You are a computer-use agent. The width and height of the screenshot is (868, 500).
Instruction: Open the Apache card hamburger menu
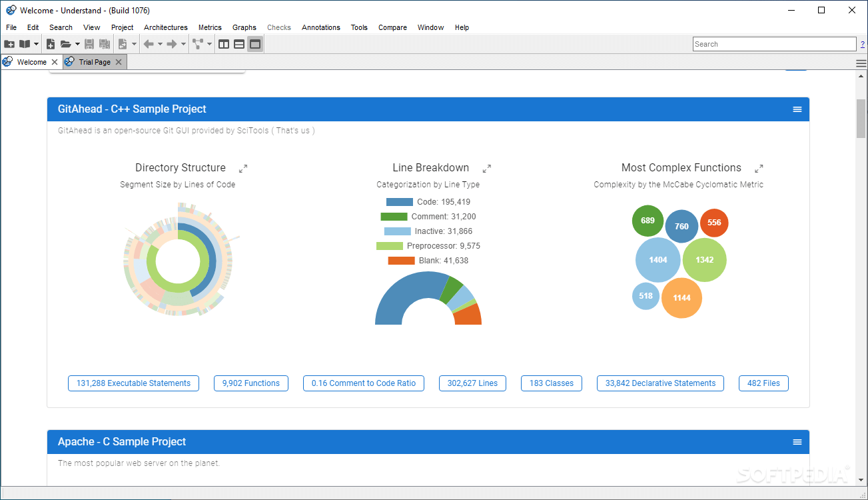797,442
